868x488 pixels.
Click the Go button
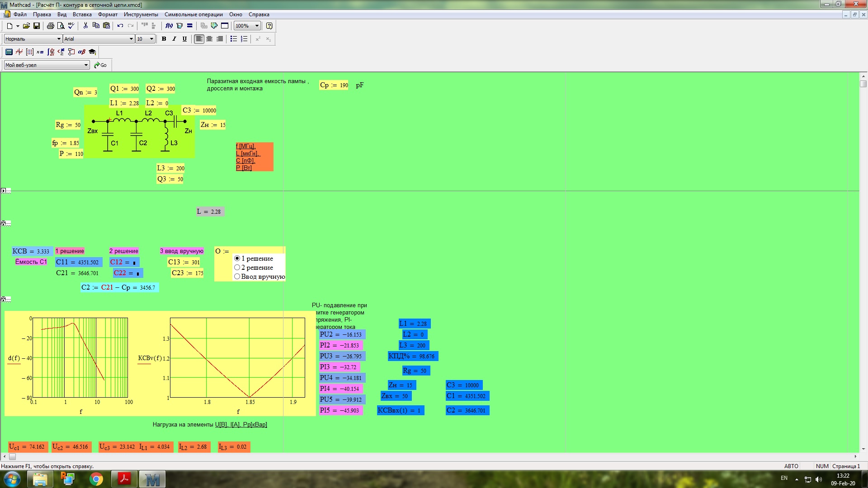click(x=100, y=65)
